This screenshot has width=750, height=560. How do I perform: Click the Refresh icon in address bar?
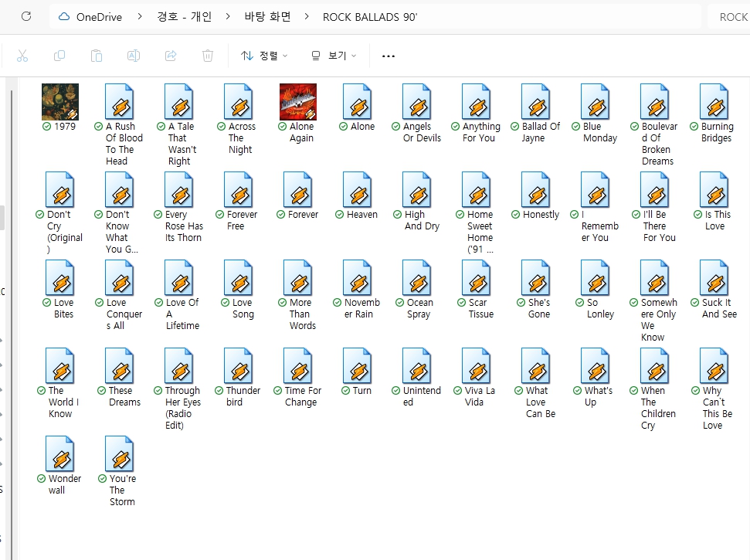pyautogui.click(x=26, y=16)
